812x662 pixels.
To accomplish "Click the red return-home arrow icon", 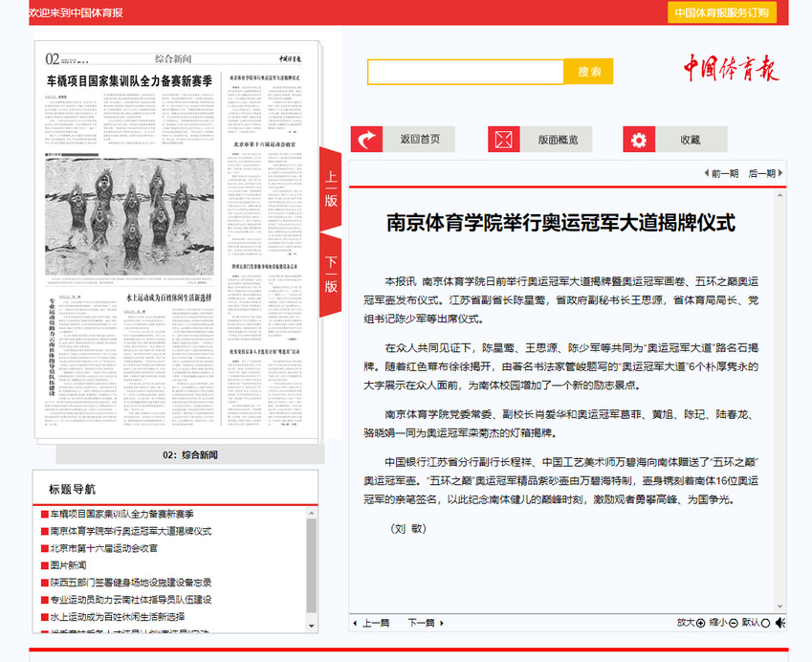I will pos(366,140).
